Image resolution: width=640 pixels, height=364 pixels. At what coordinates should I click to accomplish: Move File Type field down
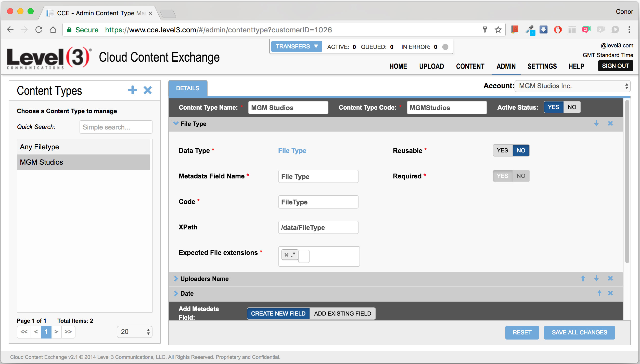596,124
